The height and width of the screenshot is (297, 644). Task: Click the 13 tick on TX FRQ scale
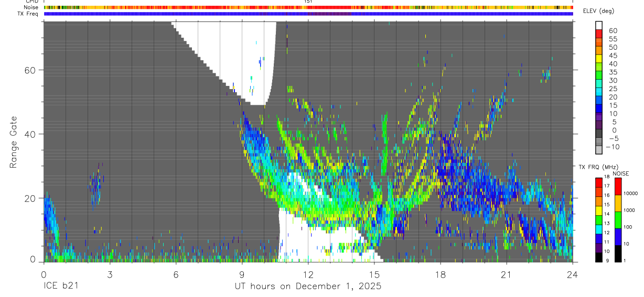607,223
